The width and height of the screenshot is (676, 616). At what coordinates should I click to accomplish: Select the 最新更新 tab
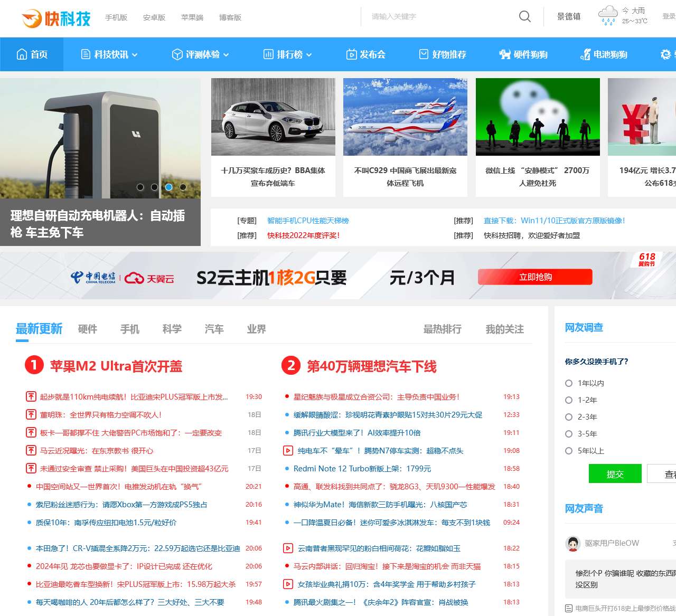[x=39, y=329]
